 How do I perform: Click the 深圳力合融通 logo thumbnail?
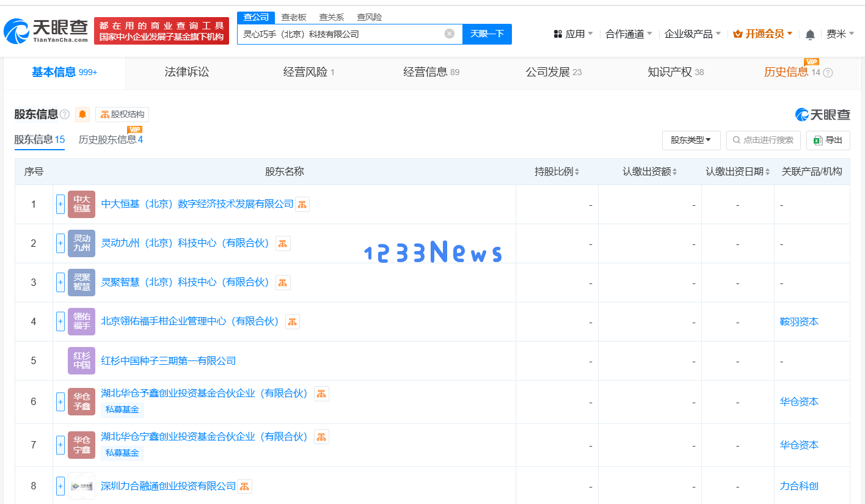point(82,486)
